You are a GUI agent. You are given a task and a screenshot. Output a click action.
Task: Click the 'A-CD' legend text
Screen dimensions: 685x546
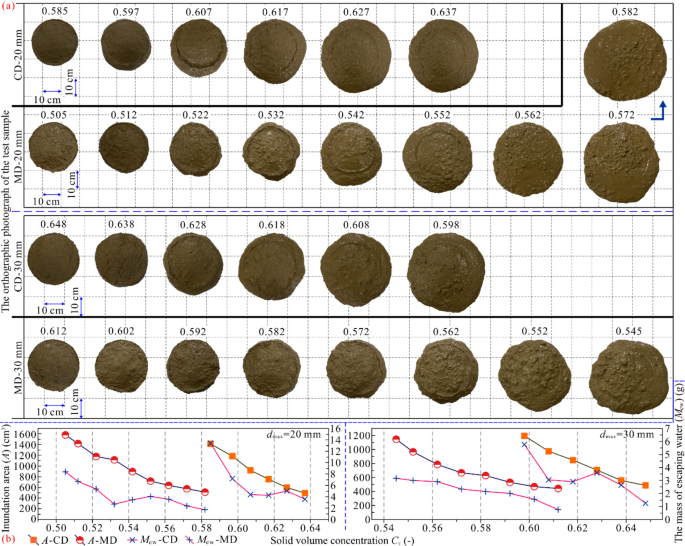tap(56, 540)
